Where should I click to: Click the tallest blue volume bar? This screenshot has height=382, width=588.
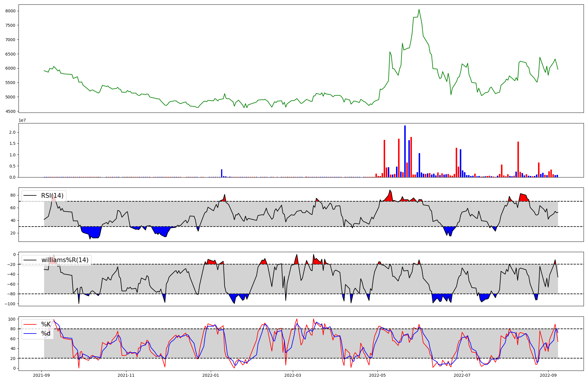tap(405, 151)
